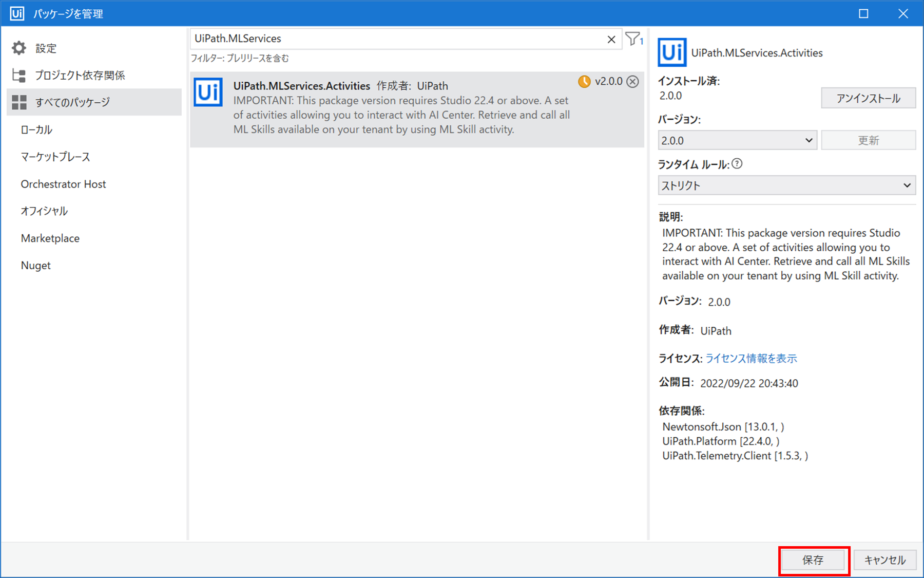Click the アンインストール button
Screen dimensions: 924x578
coord(868,98)
